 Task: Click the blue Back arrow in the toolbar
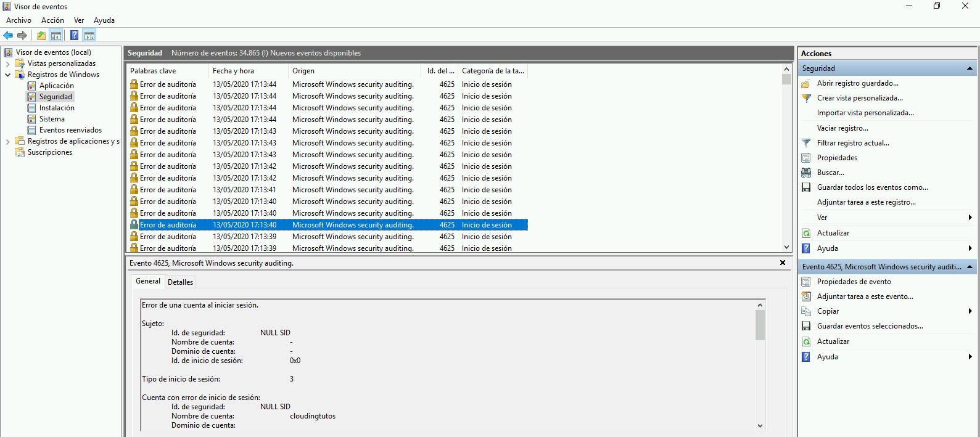pos(8,36)
